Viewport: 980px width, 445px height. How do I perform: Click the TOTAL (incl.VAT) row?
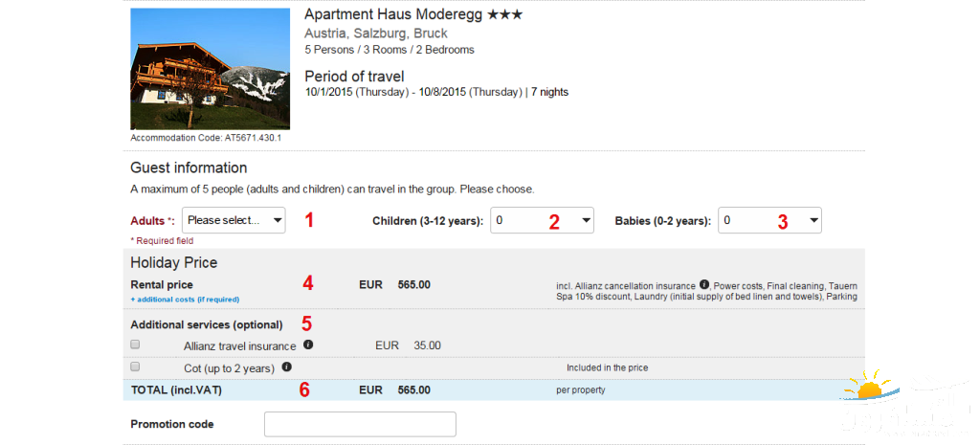click(x=494, y=390)
